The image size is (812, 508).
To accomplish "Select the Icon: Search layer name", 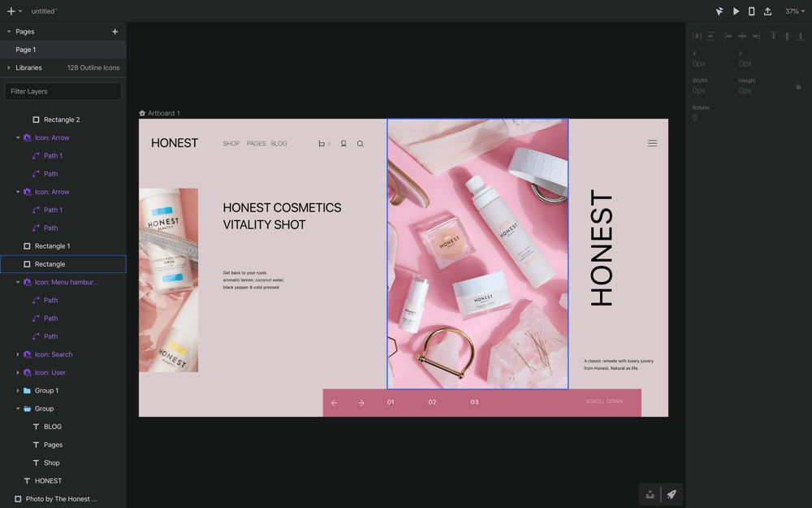I will pyautogui.click(x=54, y=354).
